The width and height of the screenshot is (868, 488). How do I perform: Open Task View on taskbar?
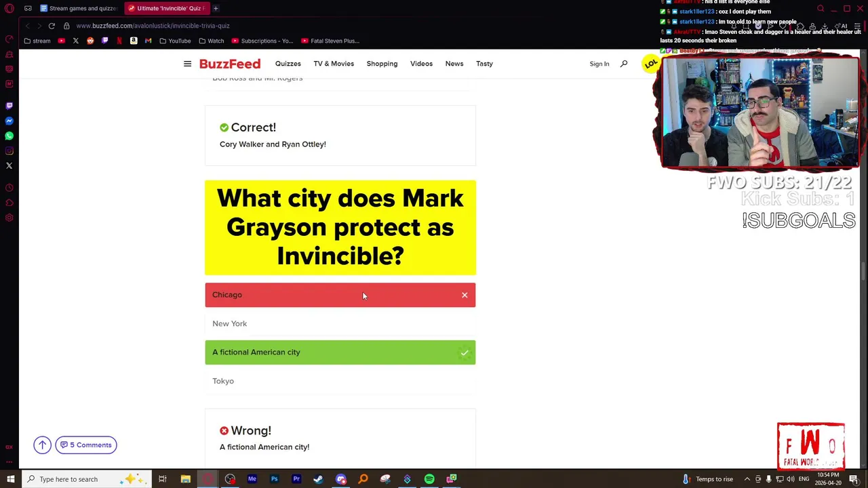163,479
